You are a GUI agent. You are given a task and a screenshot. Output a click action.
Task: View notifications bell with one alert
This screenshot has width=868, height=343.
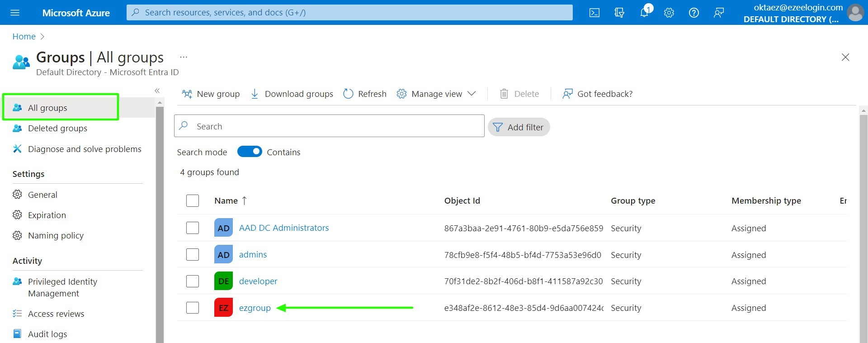coord(645,12)
